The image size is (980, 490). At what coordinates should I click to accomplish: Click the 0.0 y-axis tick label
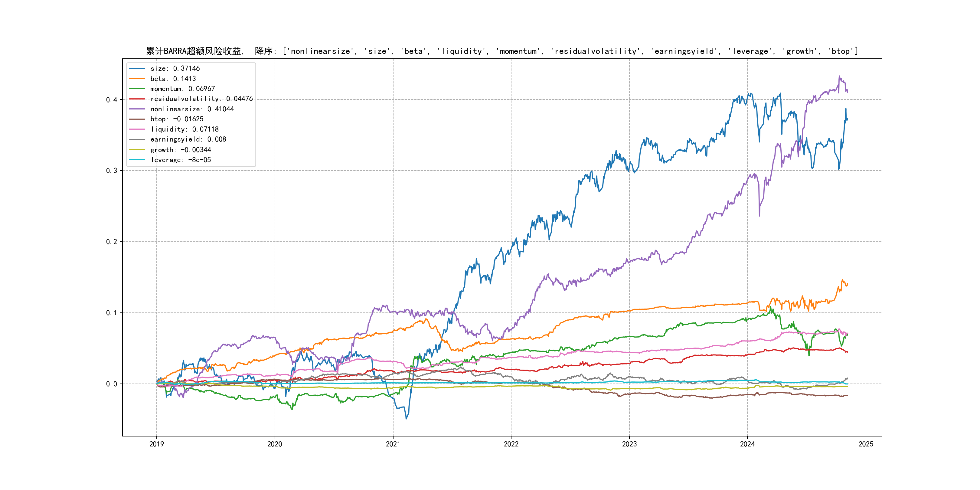[112, 384]
